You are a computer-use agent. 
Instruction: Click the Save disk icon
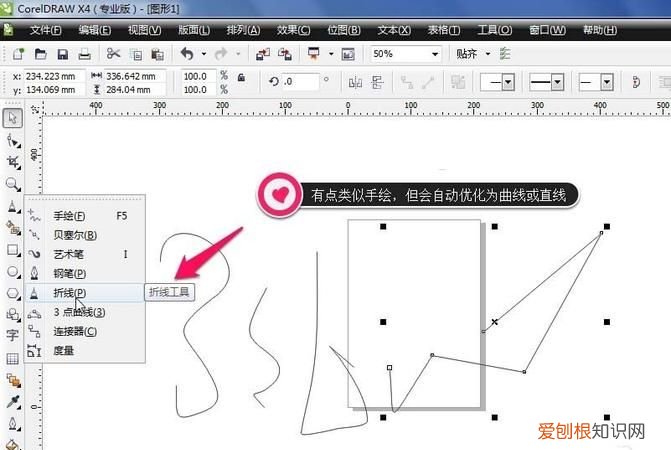[x=63, y=54]
